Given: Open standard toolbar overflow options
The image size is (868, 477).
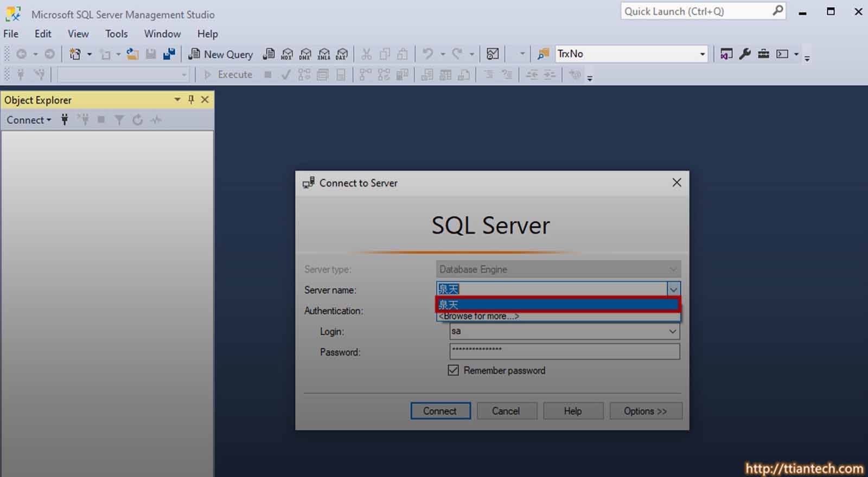Looking at the screenshot, I should point(807,57).
